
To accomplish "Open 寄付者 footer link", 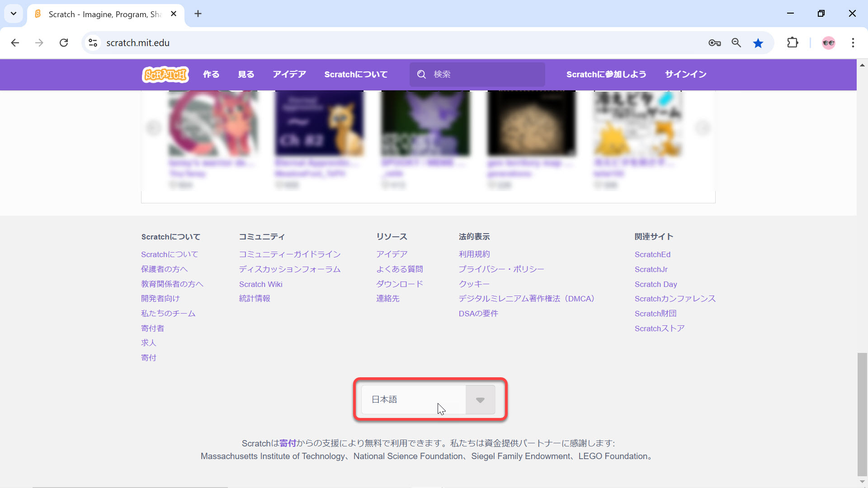I will (x=153, y=328).
